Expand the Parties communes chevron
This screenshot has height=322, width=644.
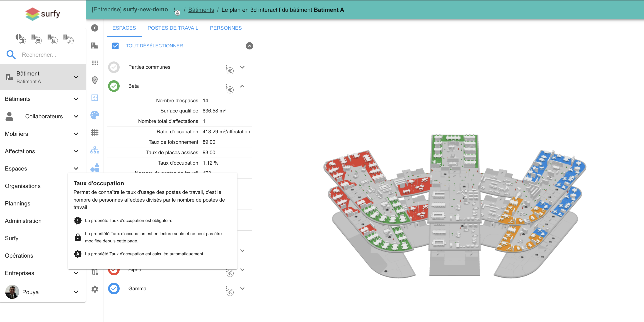pos(242,67)
